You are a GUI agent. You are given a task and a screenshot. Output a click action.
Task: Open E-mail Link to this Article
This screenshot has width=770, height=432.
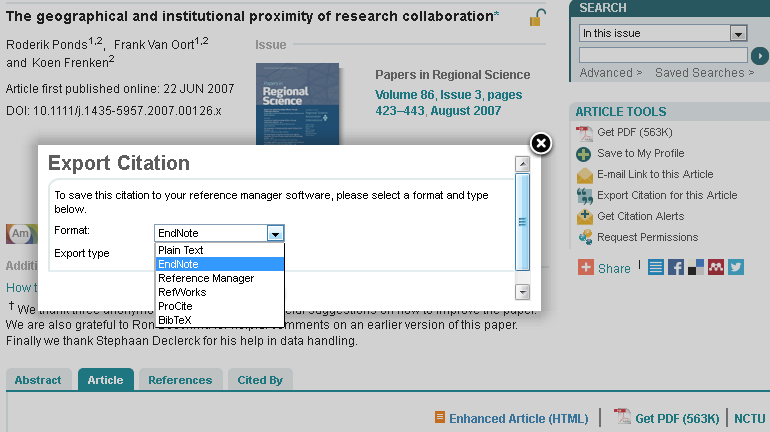tap(655, 175)
